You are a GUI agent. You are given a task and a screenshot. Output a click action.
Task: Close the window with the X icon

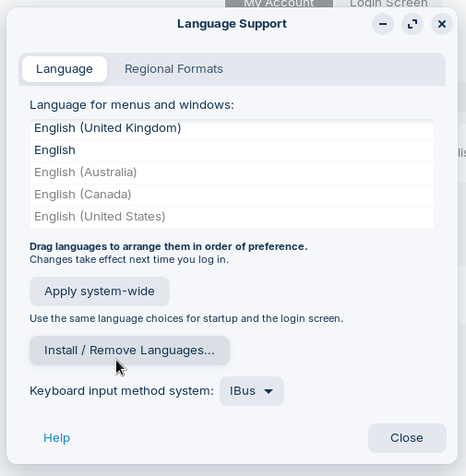[442, 24]
